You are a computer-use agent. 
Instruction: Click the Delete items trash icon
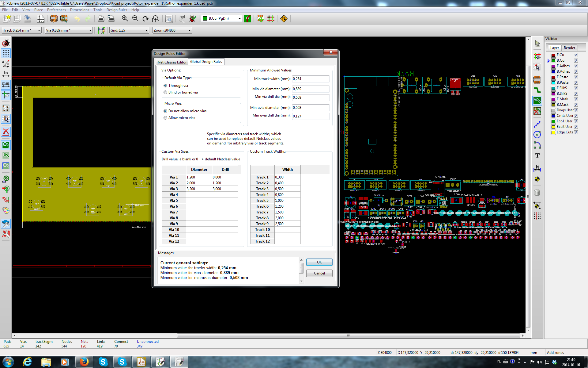tap(537, 193)
